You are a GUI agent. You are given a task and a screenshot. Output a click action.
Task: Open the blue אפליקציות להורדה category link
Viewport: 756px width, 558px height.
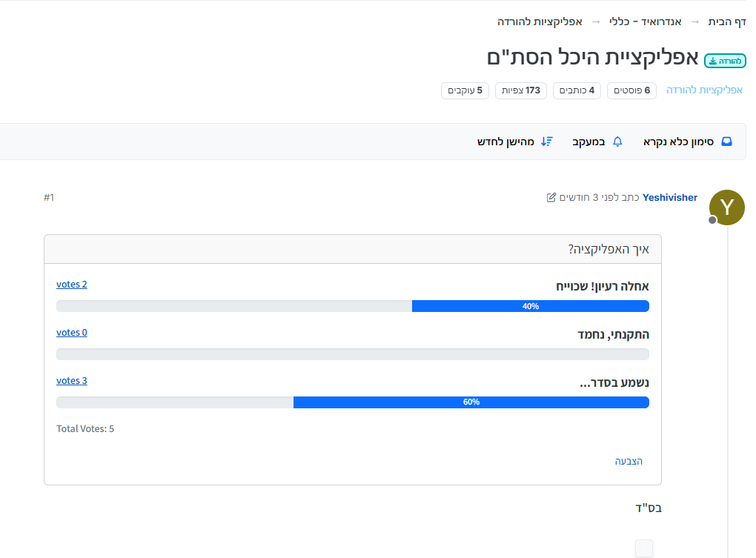pyautogui.click(x=704, y=90)
